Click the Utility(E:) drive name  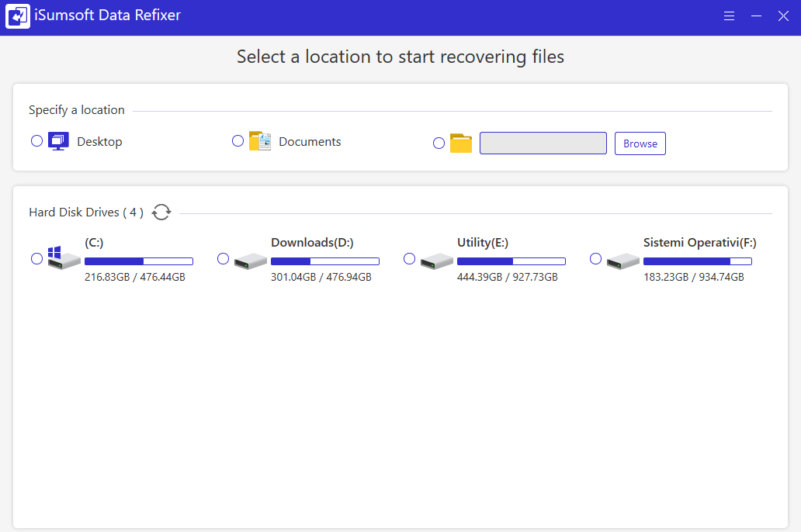coord(483,243)
